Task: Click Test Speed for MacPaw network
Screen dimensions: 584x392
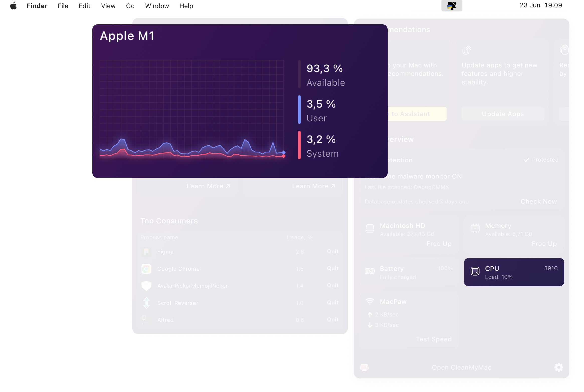Action: [x=434, y=339]
